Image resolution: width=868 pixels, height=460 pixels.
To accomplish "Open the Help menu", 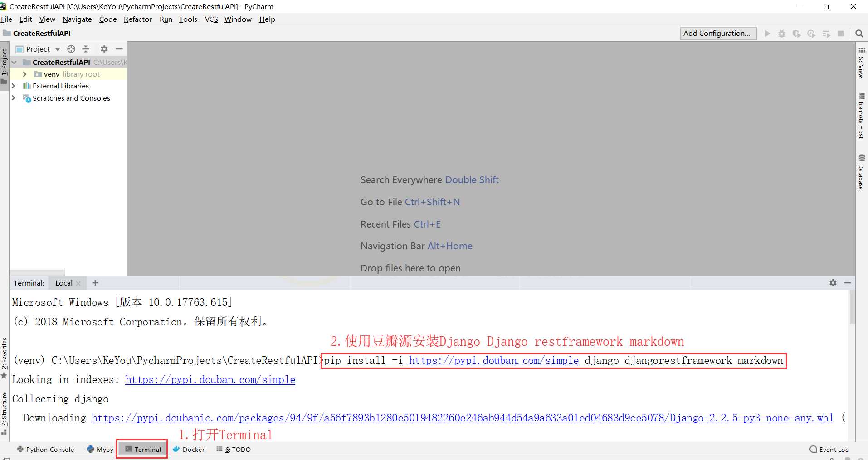I will click(267, 19).
